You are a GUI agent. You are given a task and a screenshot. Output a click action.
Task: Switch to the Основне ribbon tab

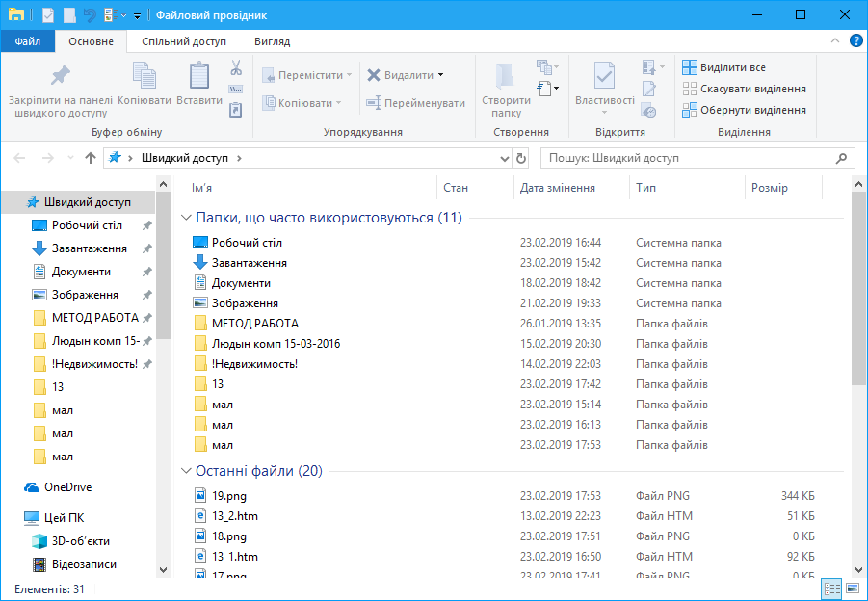point(91,41)
